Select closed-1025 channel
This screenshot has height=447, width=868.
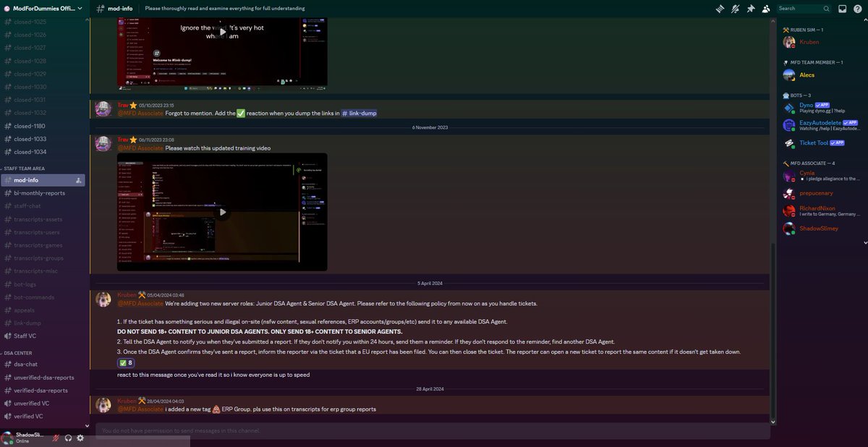click(x=43, y=22)
